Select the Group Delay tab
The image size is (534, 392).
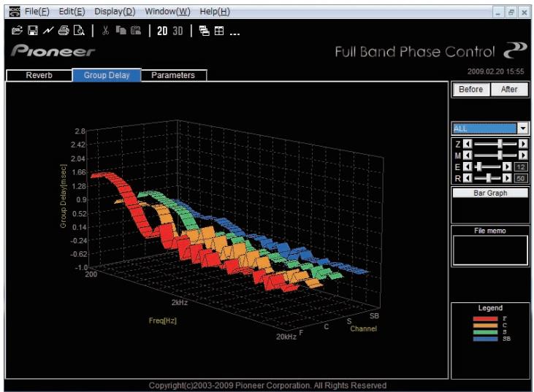click(107, 75)
